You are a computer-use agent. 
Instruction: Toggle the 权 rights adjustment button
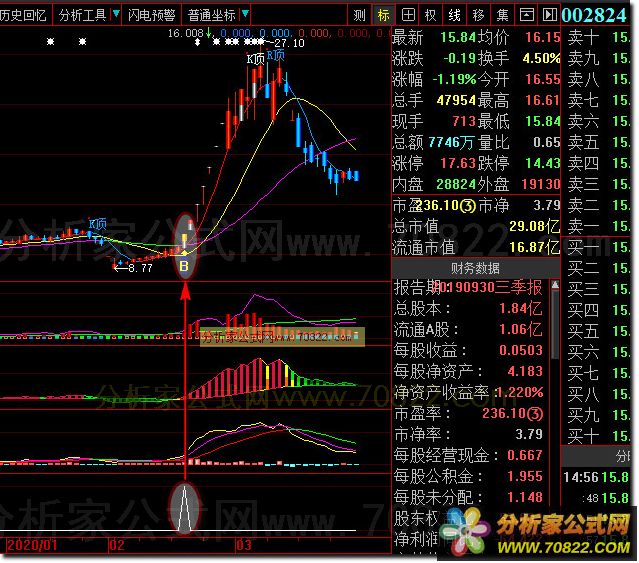(x=430, y=15)
